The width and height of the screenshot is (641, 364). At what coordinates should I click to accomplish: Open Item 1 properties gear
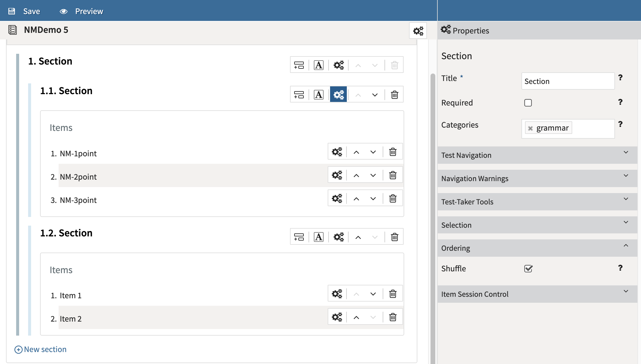click(337, 294)
